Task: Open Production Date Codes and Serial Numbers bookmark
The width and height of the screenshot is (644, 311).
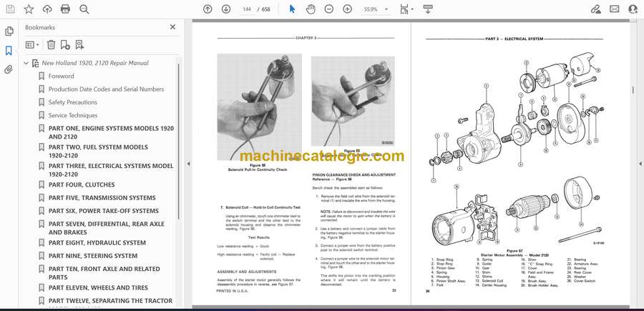Action: (x=106, y=89)
